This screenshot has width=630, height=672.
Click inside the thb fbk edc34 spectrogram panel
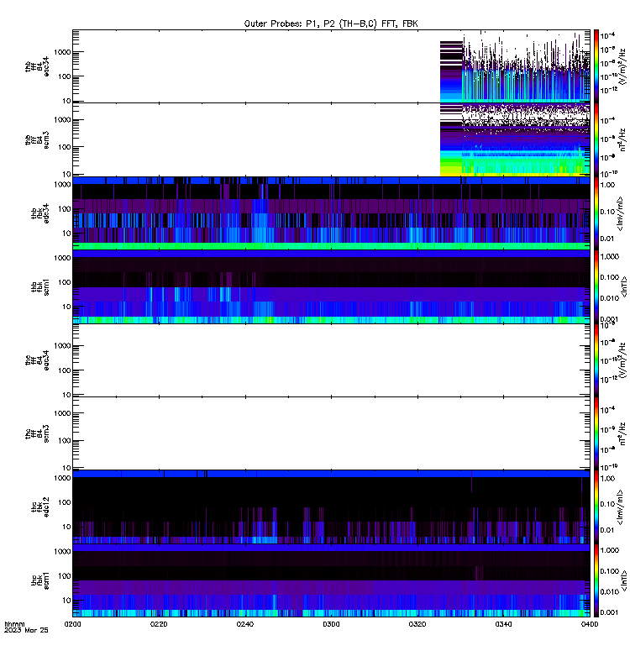(x=331, y=213)
